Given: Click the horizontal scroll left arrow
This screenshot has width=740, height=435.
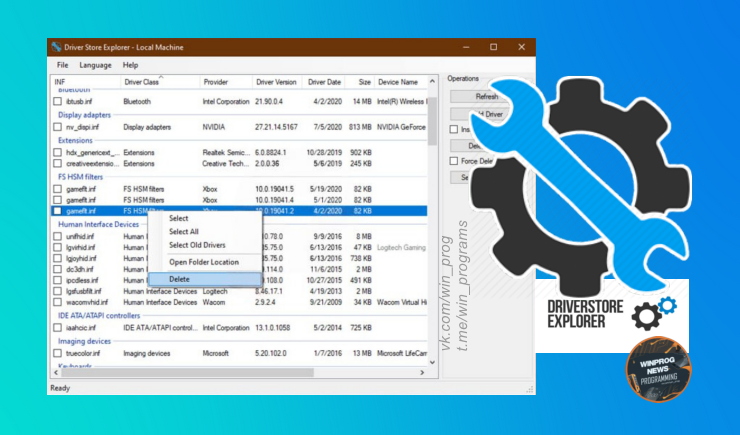Looking at the screenshot, I should [x=56, y=373].
